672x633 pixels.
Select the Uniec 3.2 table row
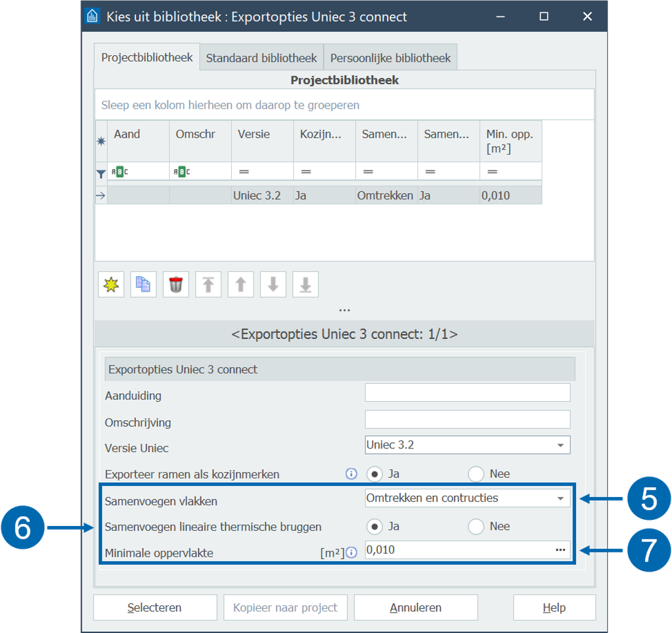[324, 196]
